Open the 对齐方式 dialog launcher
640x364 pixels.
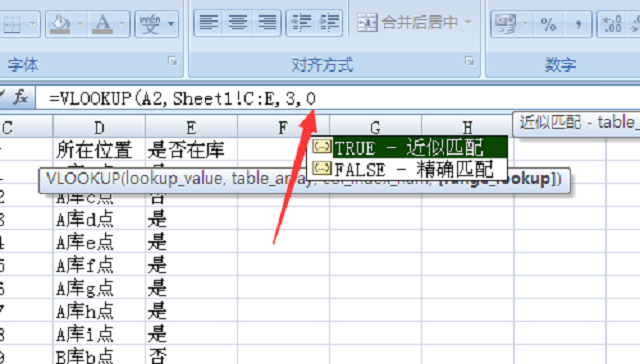470,62
